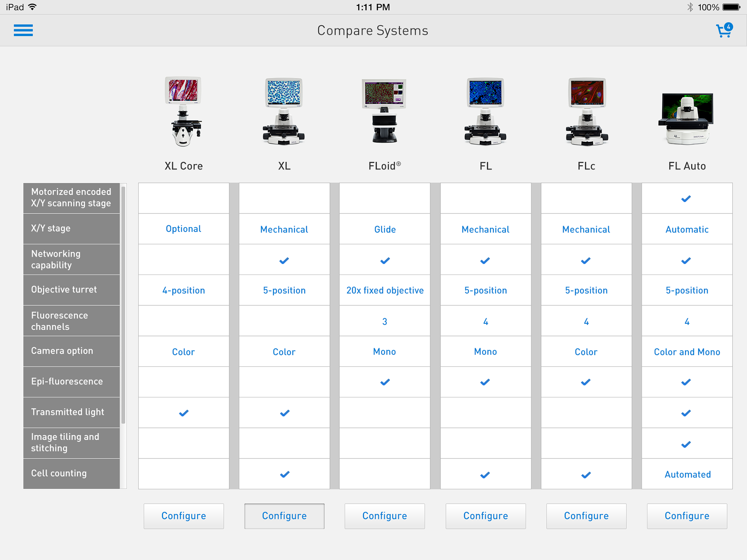Configure the FL Auto system

687,516
